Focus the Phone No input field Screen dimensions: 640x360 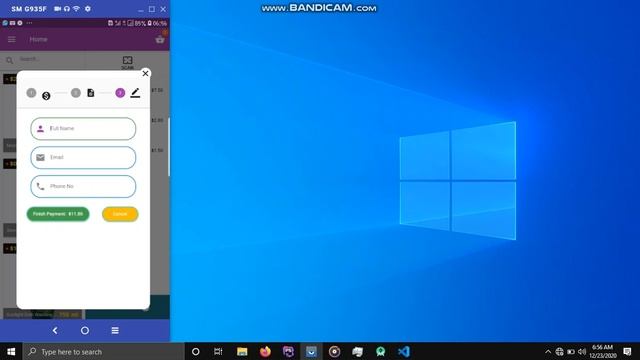pyautogui.click(x=83, y=187)
